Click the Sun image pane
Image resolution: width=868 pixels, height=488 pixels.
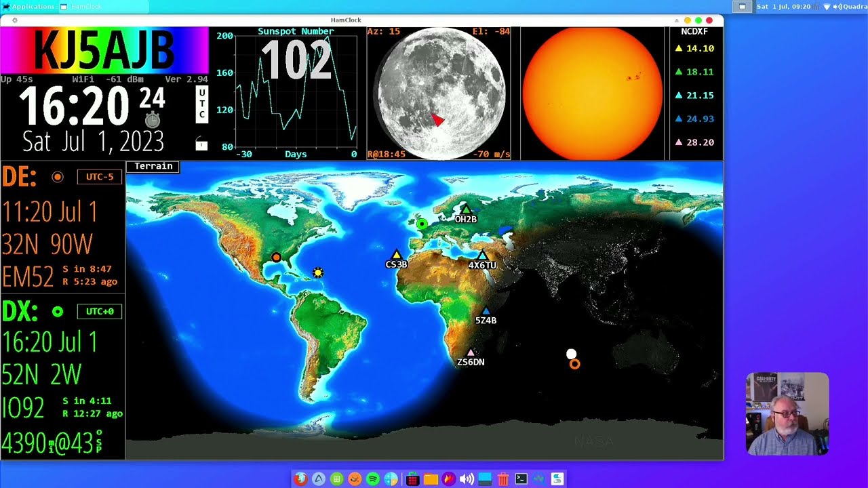(x=592, y=94)
